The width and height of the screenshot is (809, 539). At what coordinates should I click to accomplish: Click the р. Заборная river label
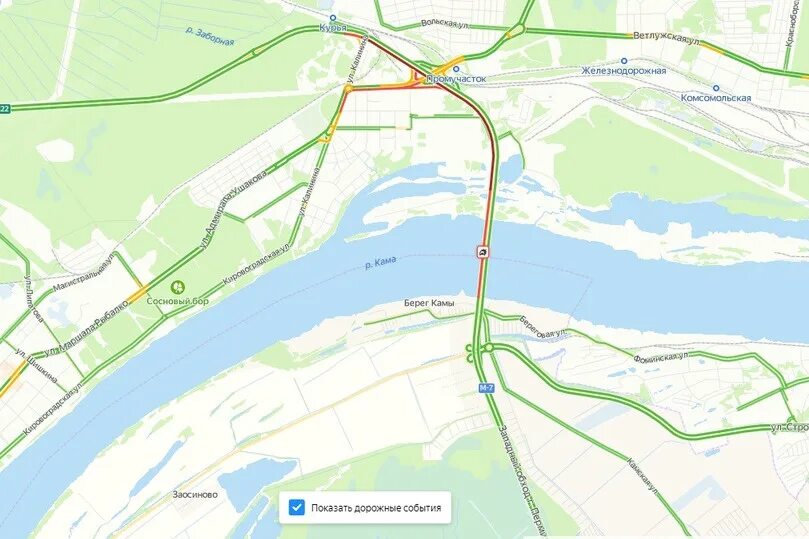[x=209, y=36]
